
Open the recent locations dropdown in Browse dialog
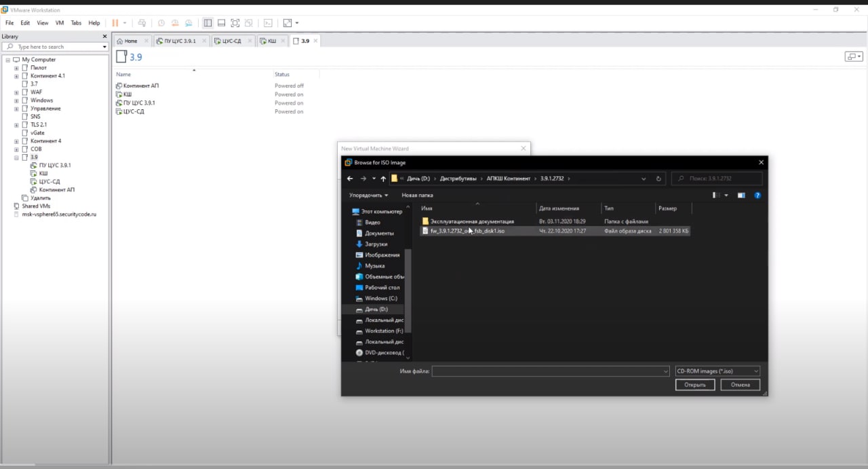coord(374,179)
